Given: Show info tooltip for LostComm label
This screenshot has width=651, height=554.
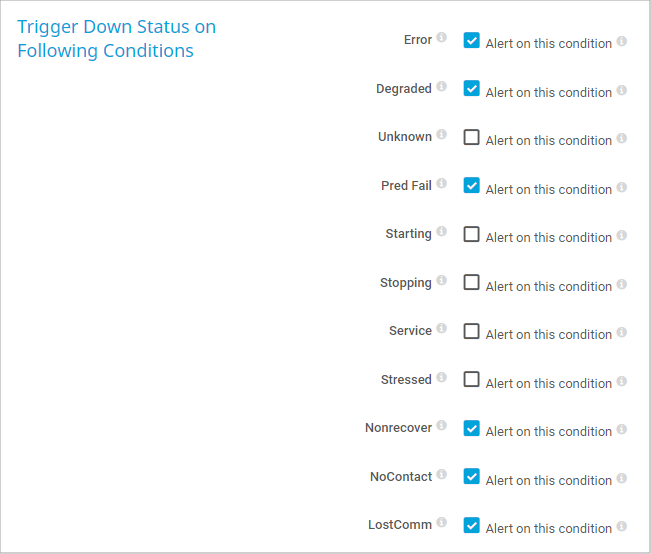Looking at the screenshot, I should pos(442,524).
